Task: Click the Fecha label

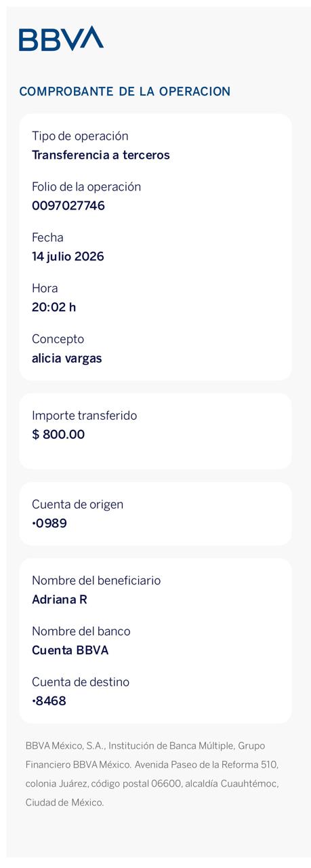Action: pos(47,237)
